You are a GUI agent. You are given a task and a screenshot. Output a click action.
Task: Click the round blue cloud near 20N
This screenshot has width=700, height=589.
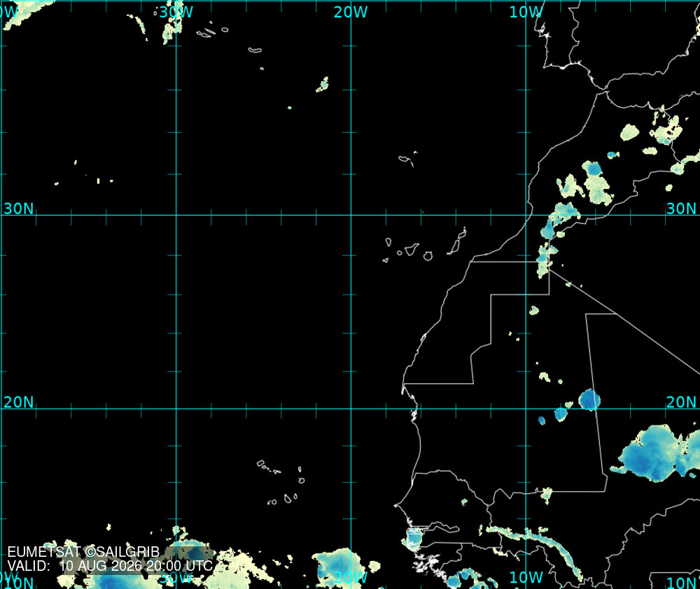(x=589, y=400)
